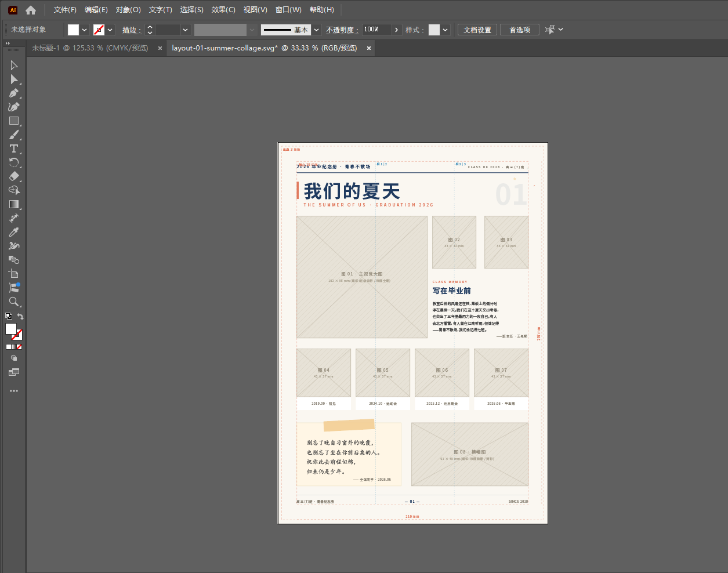This screenshot has height=573, width=728.
Task: Switch to the 未标题-1 document tab
Action: [90, 48]
